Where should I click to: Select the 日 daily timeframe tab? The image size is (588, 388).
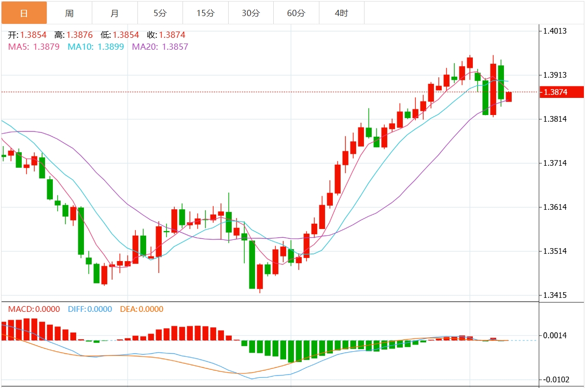tap(24, 13)
